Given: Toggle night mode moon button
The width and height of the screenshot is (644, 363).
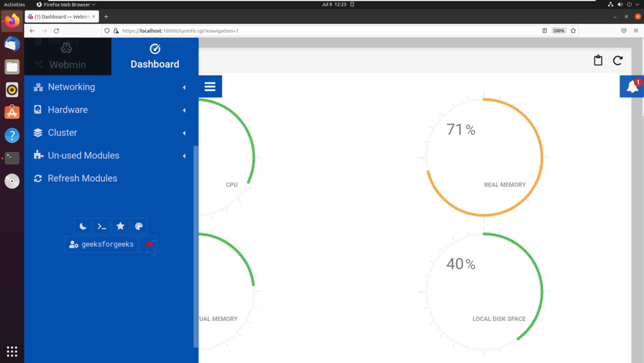Looking at the screenshot, I should (82, 226).
